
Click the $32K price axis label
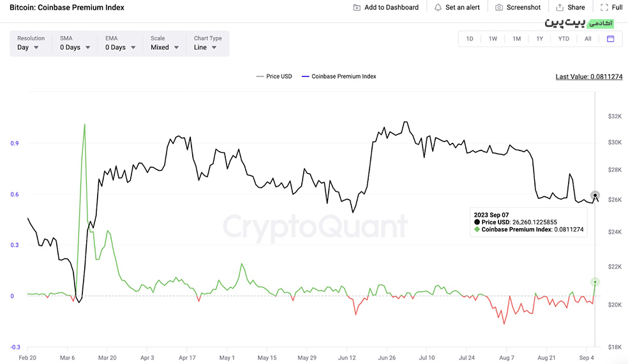point(615,117)
